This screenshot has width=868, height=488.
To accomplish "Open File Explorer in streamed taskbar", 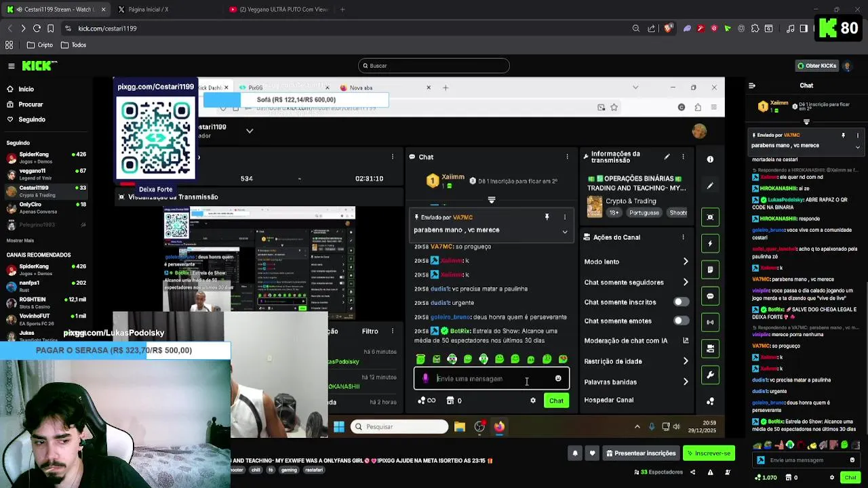I will (x=460, y=427).
